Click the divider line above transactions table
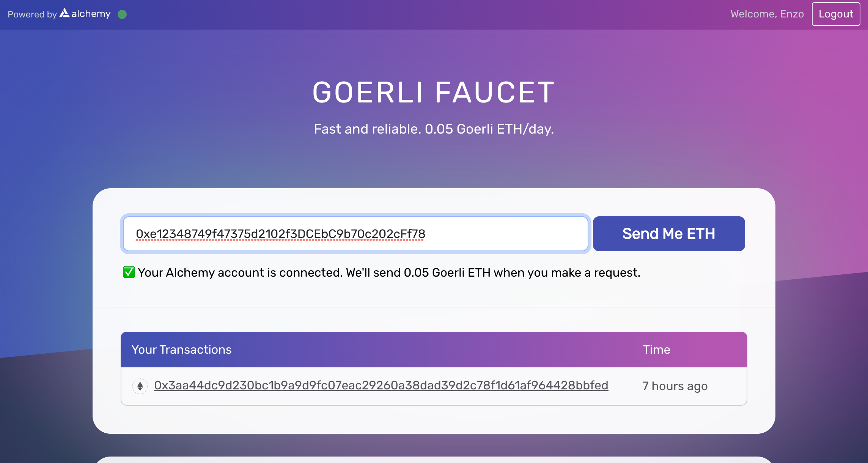Image resolution: width=868 pixels, height=463 pixels. click(434, 307)
